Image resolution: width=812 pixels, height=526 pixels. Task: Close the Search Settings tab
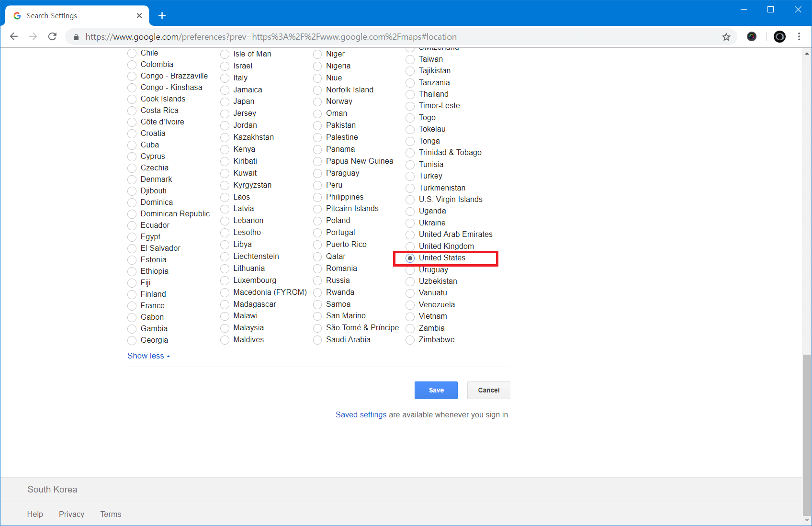pos(139,16)
